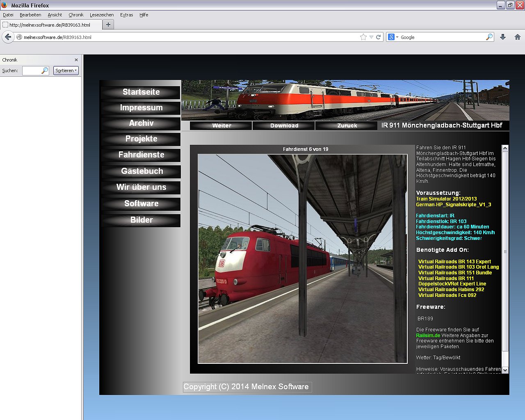Click the text 'Virtual Railroads BR 103 Orot Lang'

[x=459, y=267]
